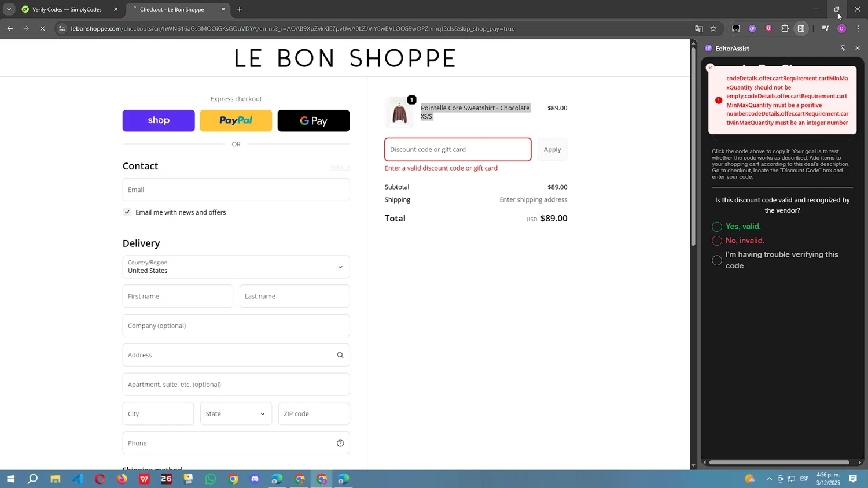Image resolution: width=868 pixels, height=488 pixels.
Task: Show hidden system tray icons
Action: tap(769, 479)
